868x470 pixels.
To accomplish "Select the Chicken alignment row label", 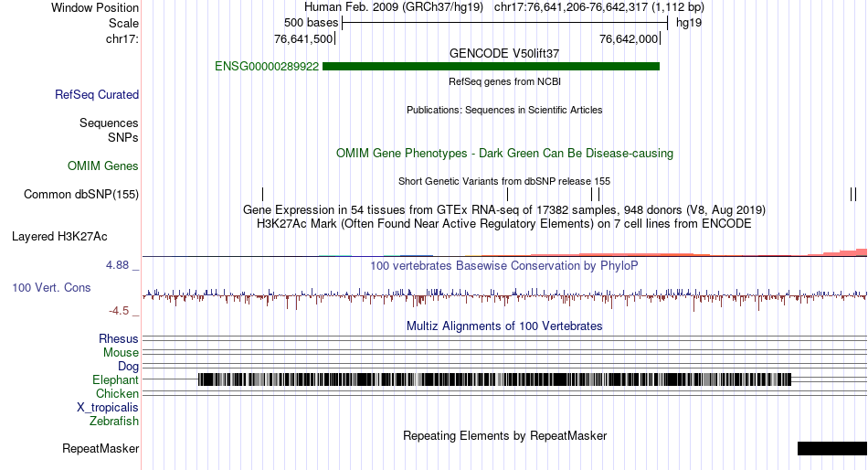I will tap(117, 393).
